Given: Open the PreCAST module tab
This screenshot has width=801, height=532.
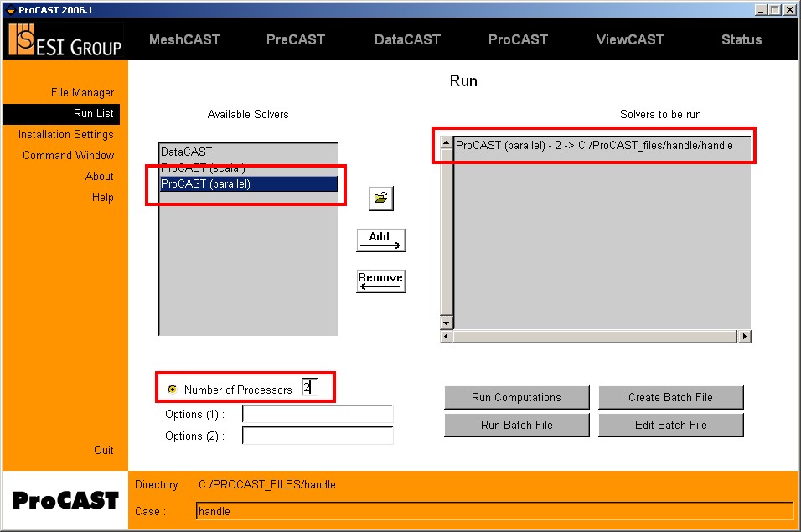Looking at the screenshot, I should pos(295,40).
